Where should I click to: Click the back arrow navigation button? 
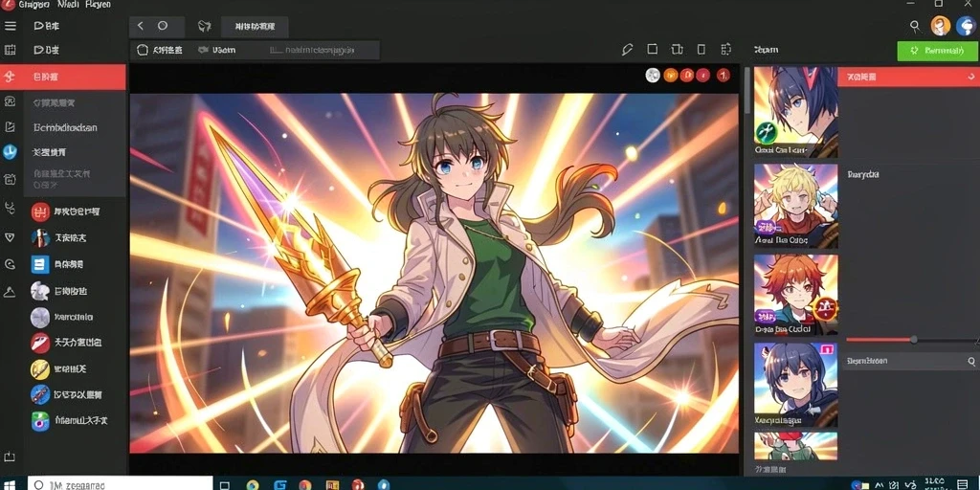tap(141, 26)
